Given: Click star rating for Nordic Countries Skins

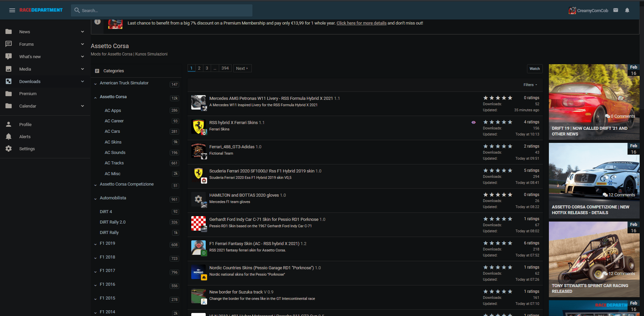Looking at the screenshot, I should tap(498, 267).
